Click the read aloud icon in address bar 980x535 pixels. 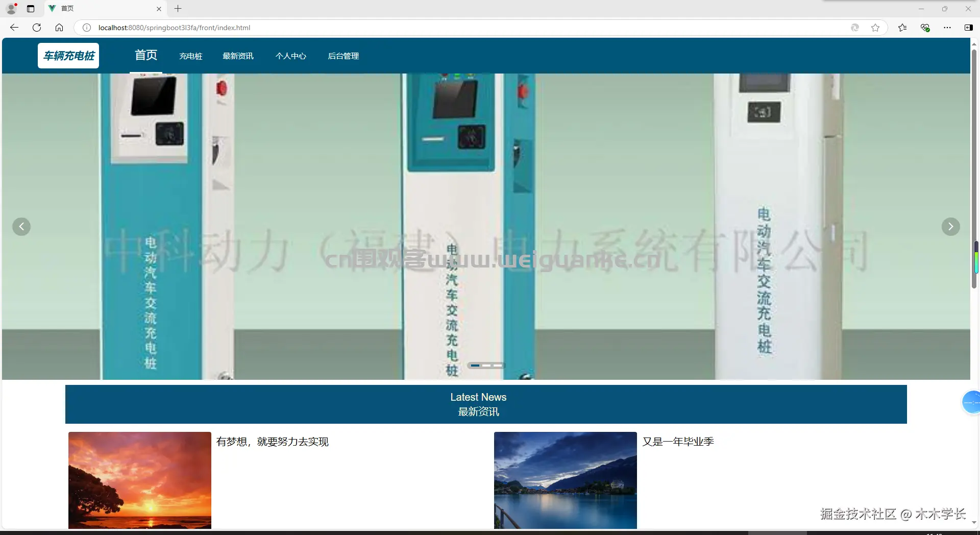pos(855,28)
